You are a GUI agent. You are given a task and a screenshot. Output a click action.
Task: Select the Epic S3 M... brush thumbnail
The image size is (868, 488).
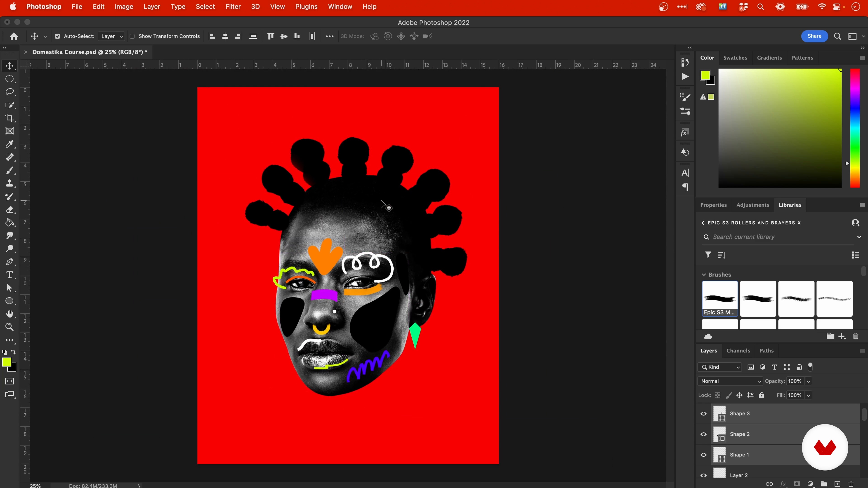click(720, 299)
